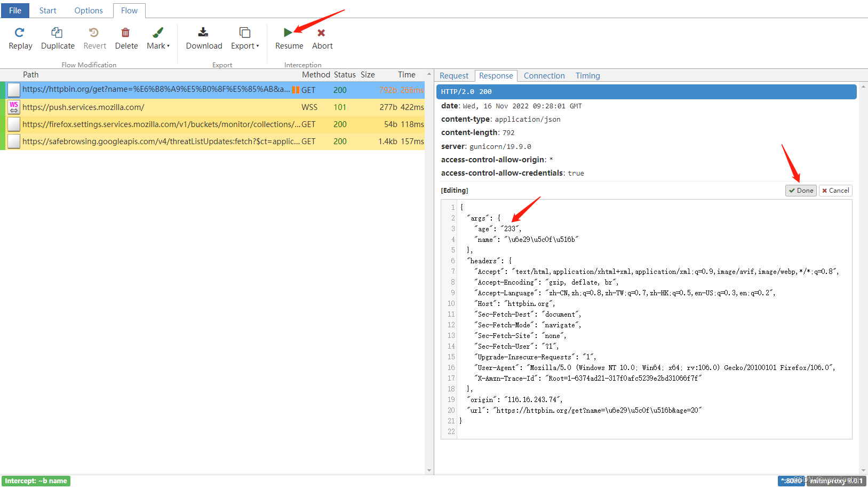Click the Revert flow icon

tap(94, 33)
